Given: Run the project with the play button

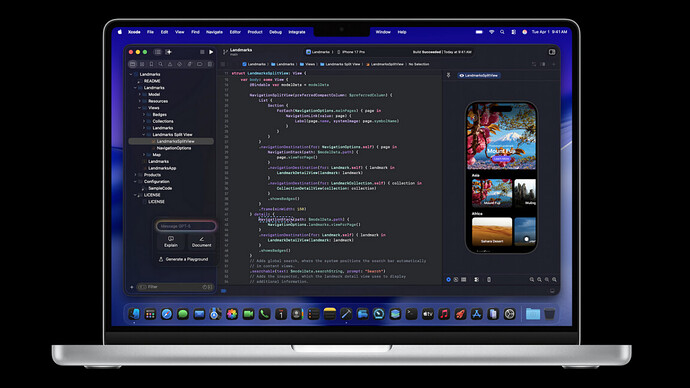Looking at the screenshot, I should point(211,52).
